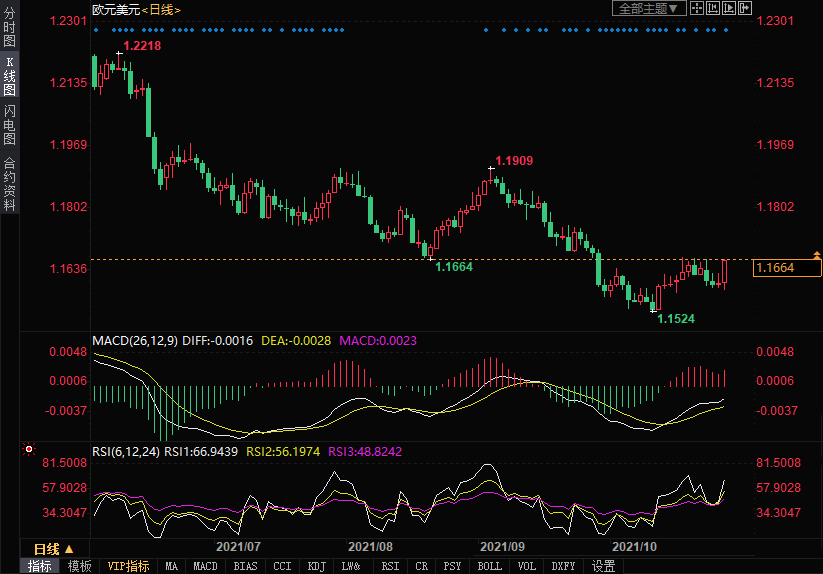Click the export arrow icon
Image resolution: width=823 pixels, height=574 pixels.
[744, 8]
